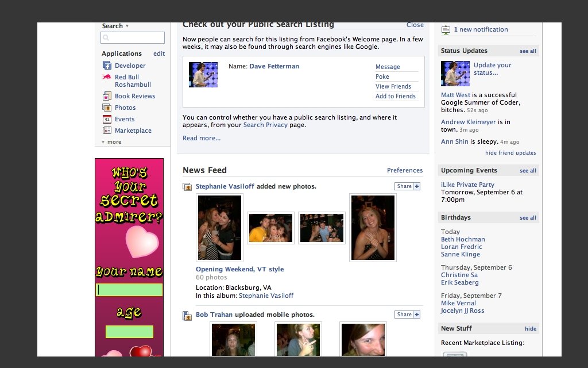
Task: Click the profile picture in Status Updates
Action: 455,74
